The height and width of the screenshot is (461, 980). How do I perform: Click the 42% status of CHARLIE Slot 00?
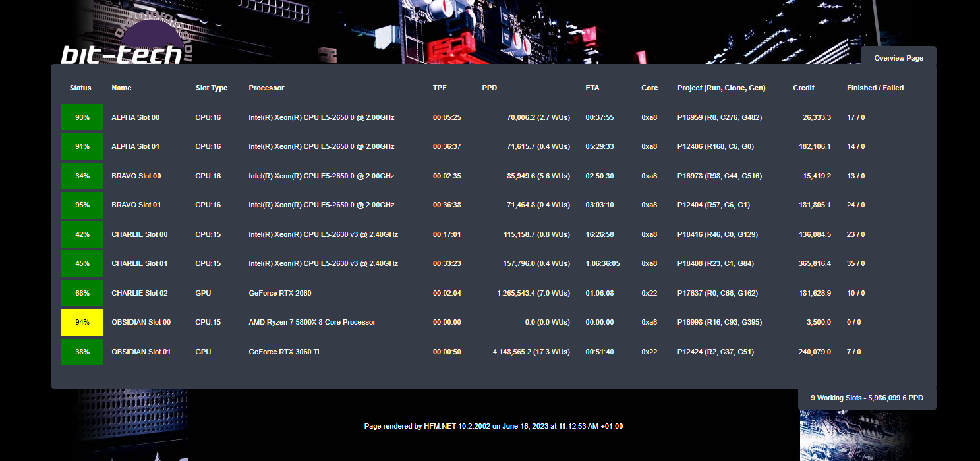[82, 234]
